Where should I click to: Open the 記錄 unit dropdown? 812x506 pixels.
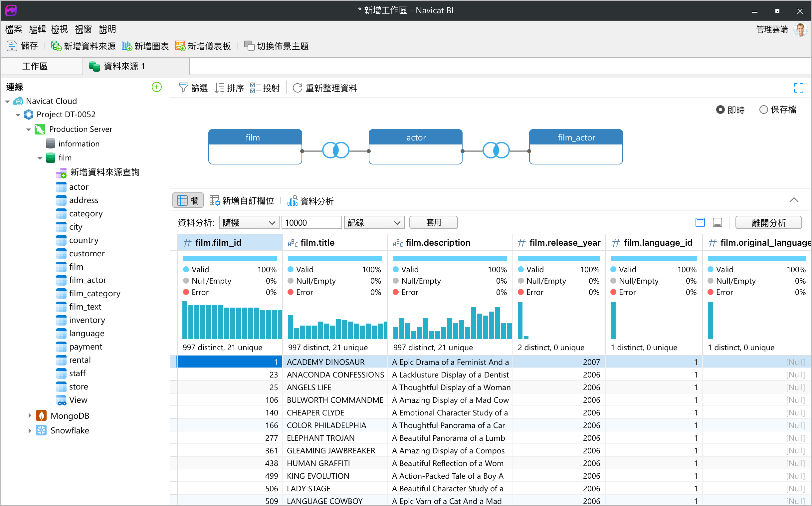tap(374, 223)
